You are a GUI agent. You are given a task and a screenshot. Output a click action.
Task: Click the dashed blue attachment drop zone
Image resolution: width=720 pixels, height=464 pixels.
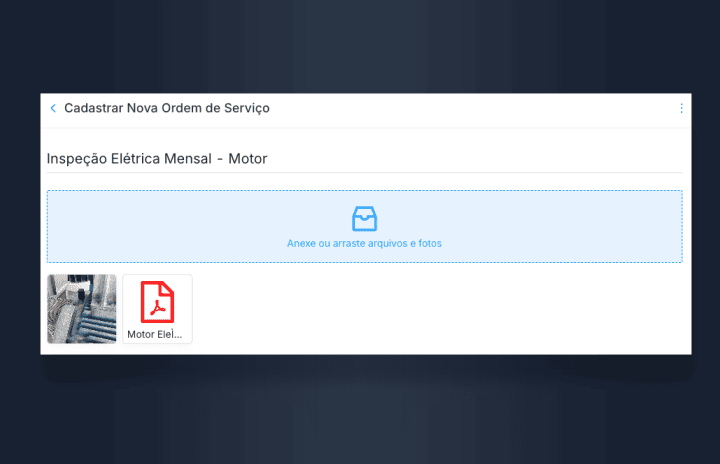(365, 226)
